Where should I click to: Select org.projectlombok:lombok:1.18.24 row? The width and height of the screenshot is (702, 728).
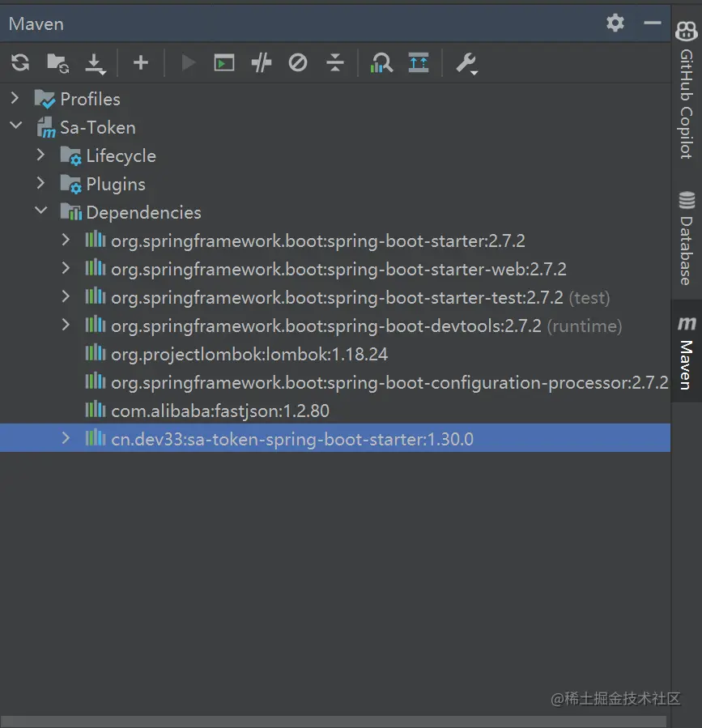click(335, 354)
